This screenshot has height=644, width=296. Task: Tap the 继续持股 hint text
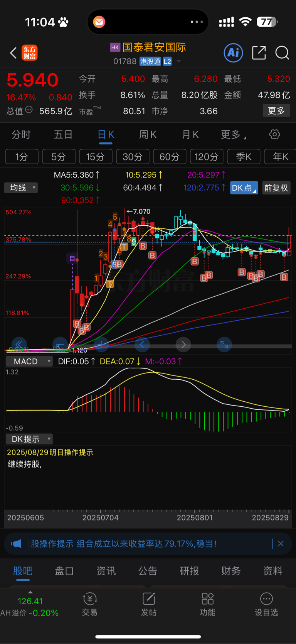(25, 464)
